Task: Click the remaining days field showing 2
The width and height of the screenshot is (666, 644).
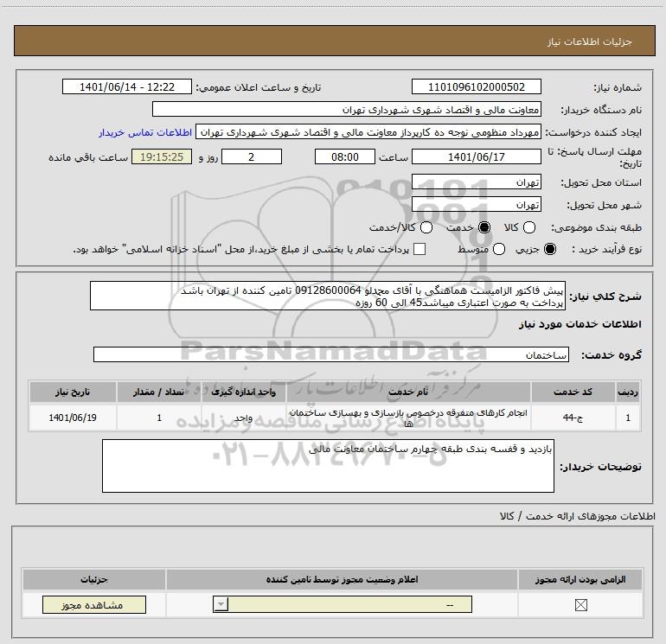Action: 252,156
